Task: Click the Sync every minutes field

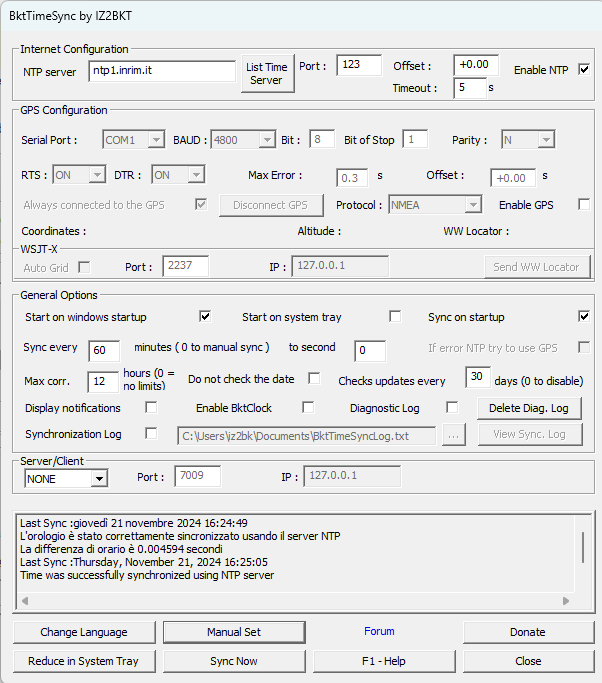Action: pyautogui.click(x=104, y=351)
